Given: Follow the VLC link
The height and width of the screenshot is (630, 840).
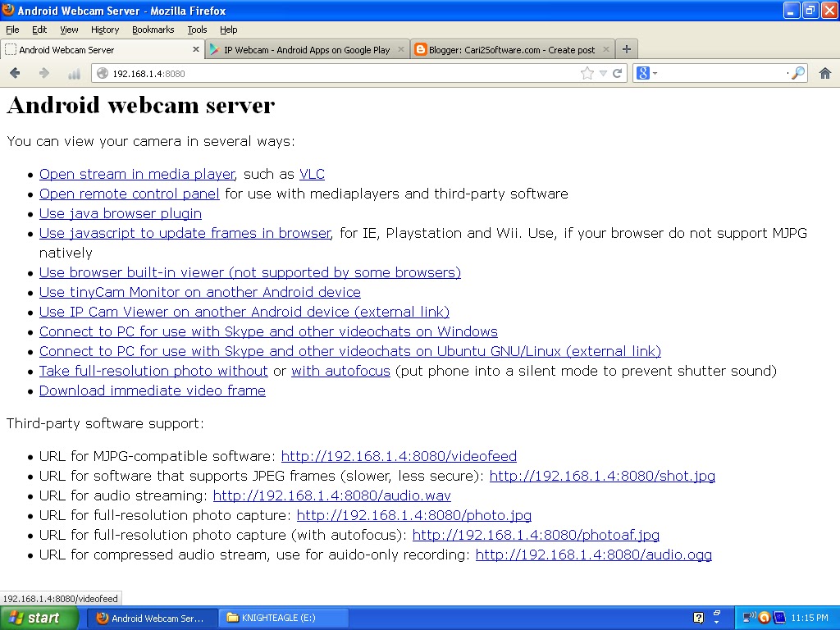Looking at the screenshot, I should click(x=312, y=174).
